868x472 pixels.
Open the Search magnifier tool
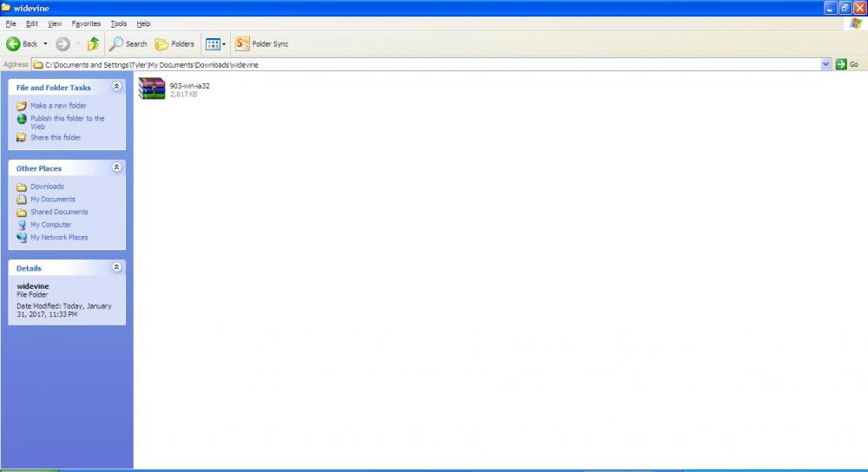pyautogui.click(x=128, y=43)
